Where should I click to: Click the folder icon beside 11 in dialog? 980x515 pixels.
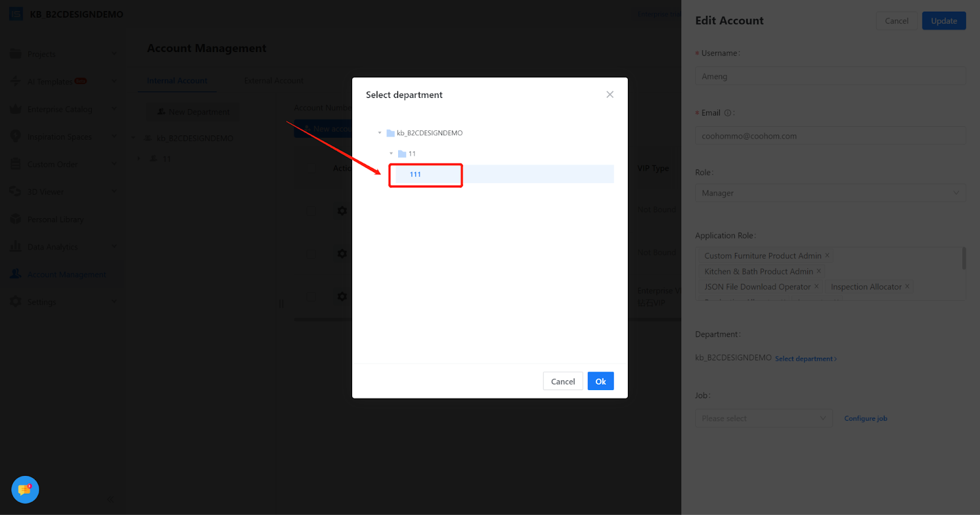click(402, 154)
